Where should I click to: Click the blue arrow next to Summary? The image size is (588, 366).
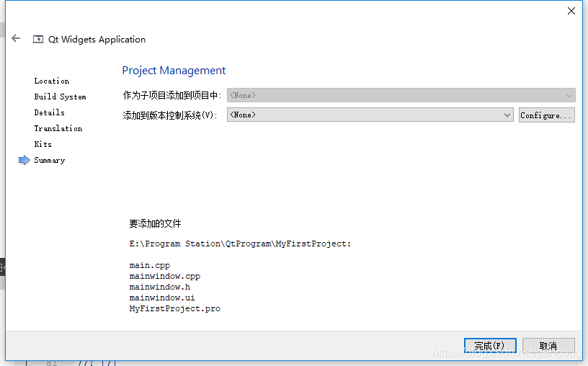(24, 160)
